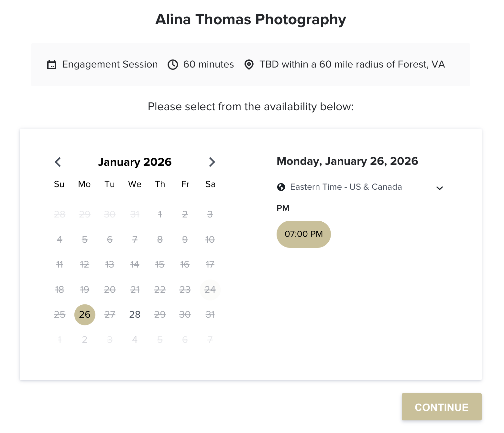Click the Engagement Session calendar icon
Screen dimensions: 504x433
52,64
